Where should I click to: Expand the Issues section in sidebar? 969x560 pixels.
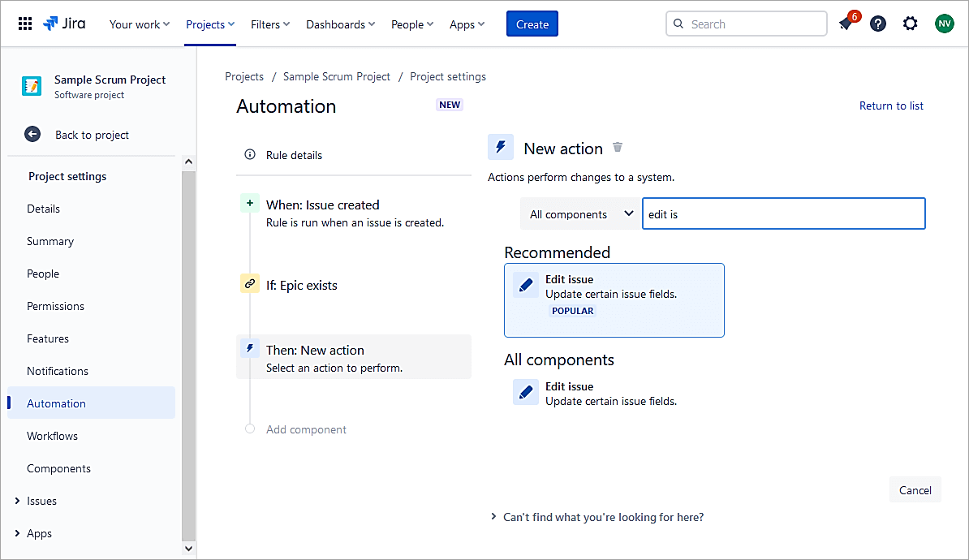17,501
